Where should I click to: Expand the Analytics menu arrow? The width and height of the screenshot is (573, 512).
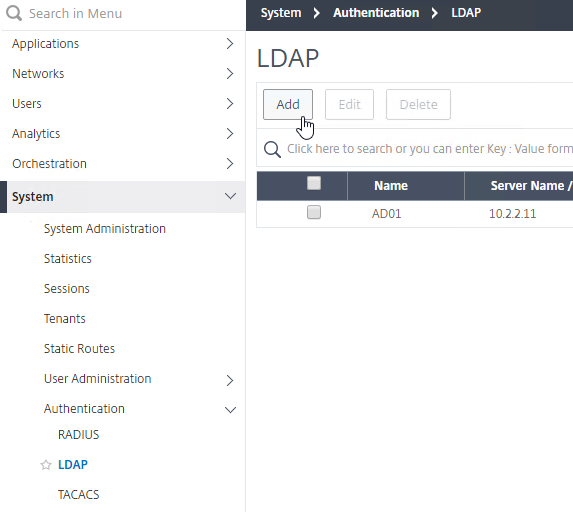click(229, 133)
